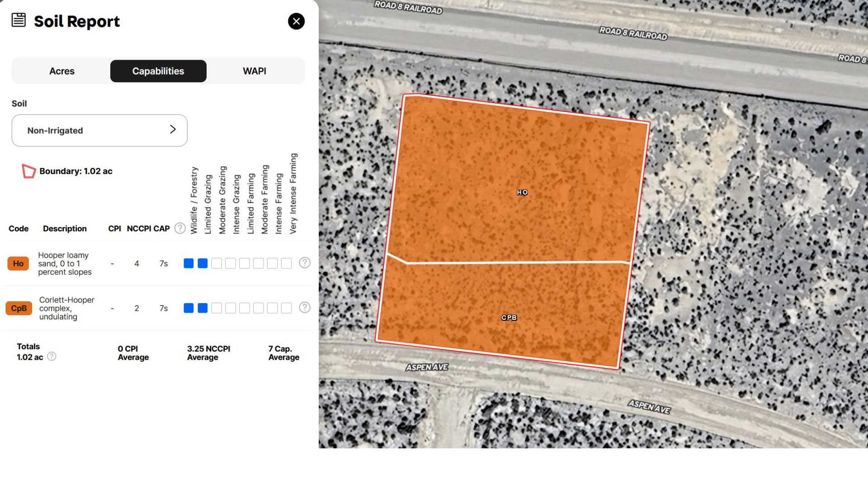868x488 pixels.
Task: Click the HO label on the map
Action: [522, 192]
